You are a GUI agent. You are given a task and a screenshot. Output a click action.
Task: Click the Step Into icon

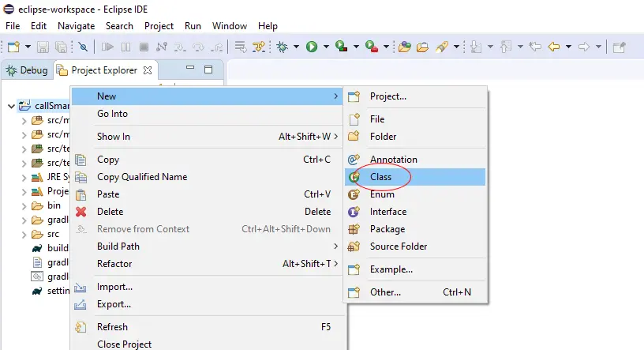pos(180,47)
